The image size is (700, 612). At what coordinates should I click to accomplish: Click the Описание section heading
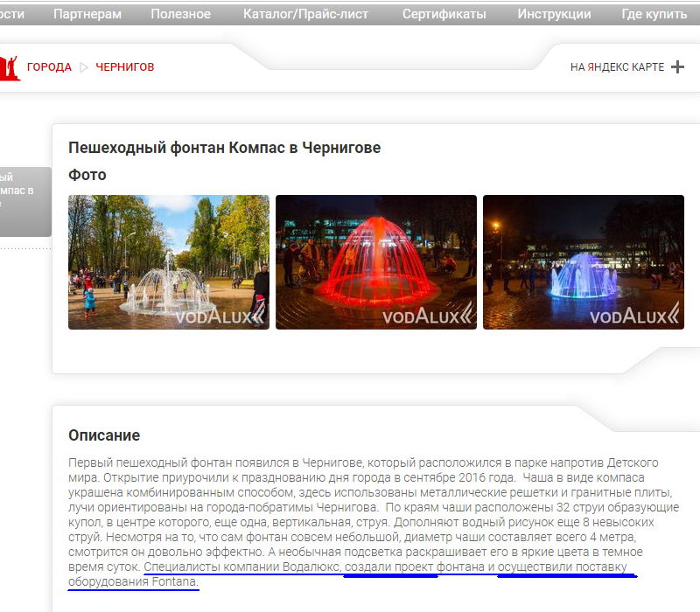104,435
